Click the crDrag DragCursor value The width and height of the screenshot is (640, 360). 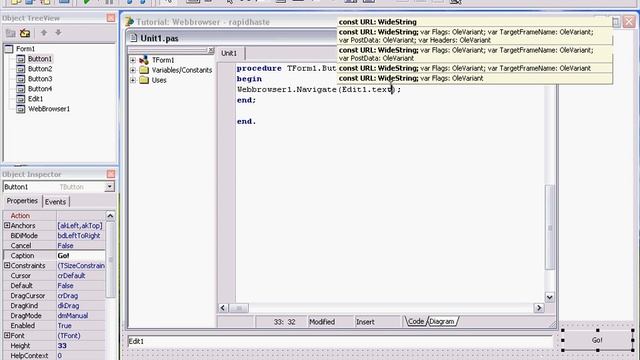68,296
